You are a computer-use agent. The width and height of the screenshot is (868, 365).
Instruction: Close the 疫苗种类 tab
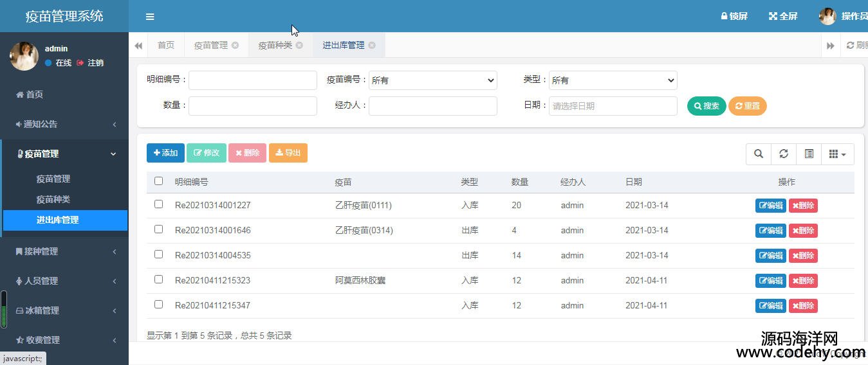pyautogui.click(x=299, y=45)
